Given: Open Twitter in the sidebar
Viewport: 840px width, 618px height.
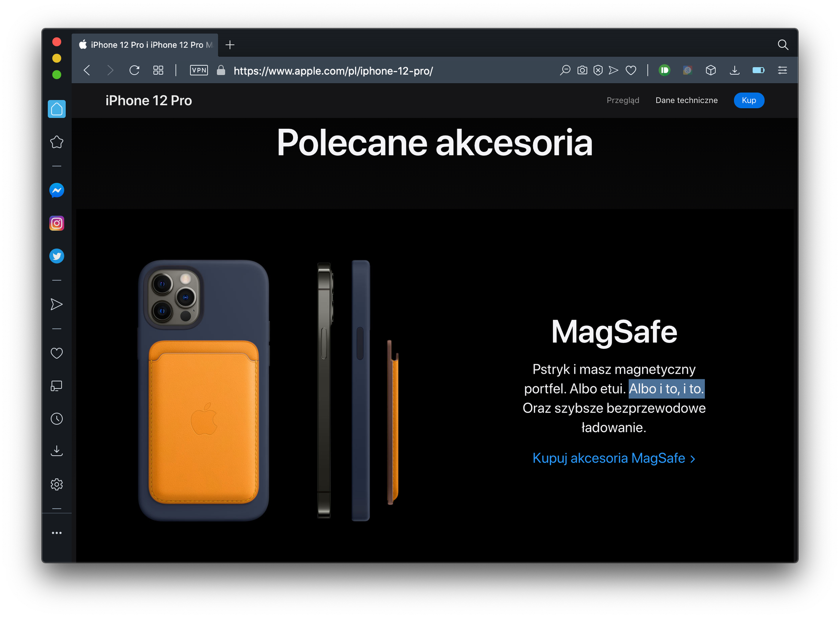Looking at the screenshot, I should [x=57, y=256].
